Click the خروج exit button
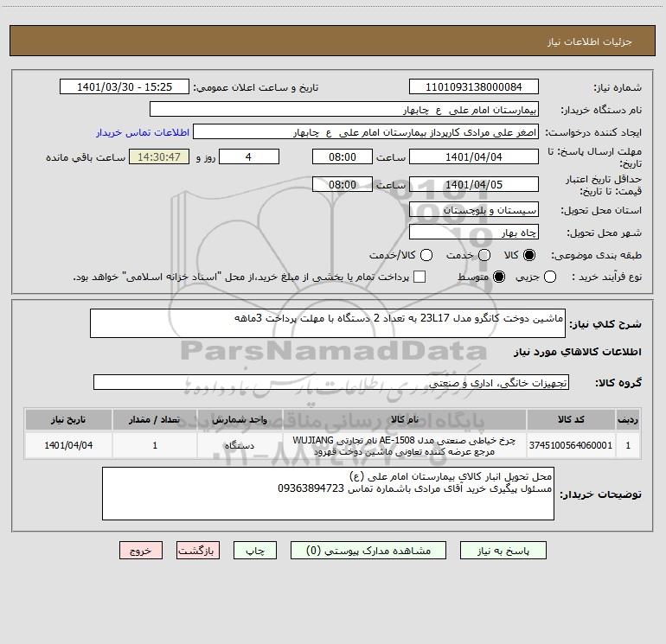This screenshot has width=666, height=644. tap(141, 550)
